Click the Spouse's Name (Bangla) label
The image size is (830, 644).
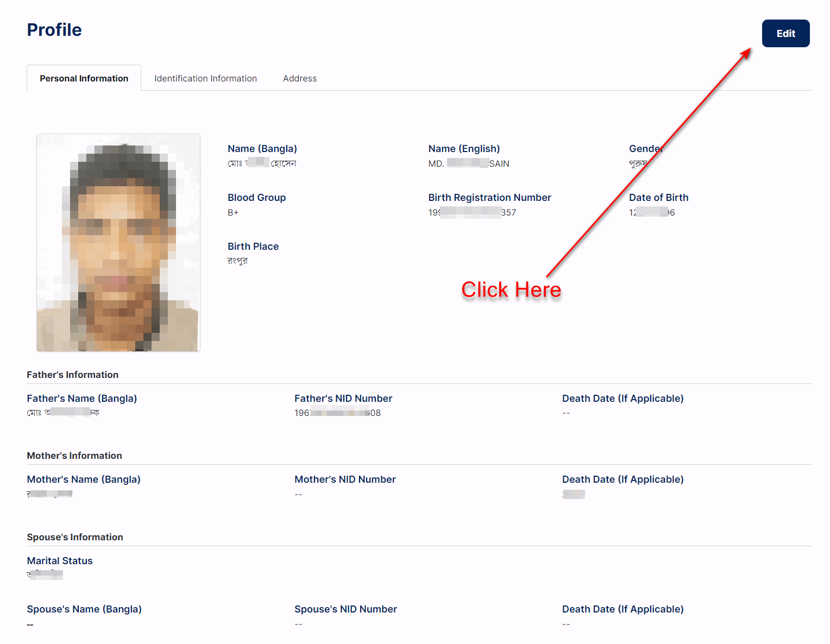click(84, 609)
